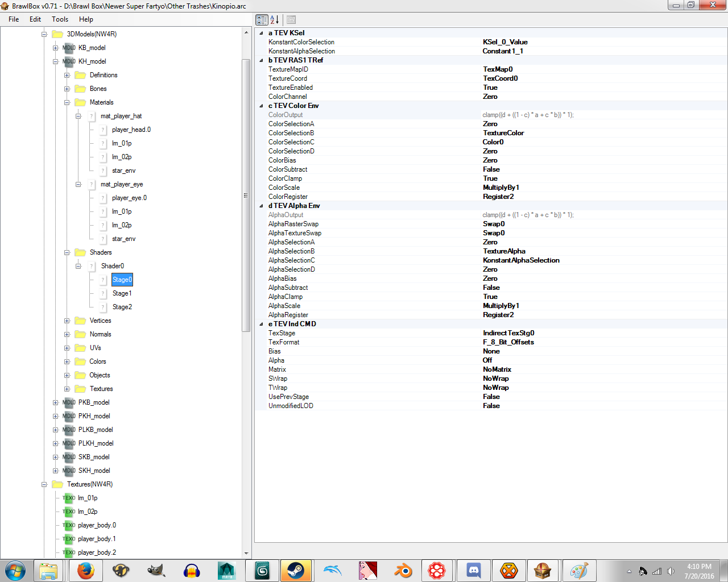Click the Alphabetical sort icon in property grid
Viewport: 728px width, 582px height.
click(x=275, y=20)
